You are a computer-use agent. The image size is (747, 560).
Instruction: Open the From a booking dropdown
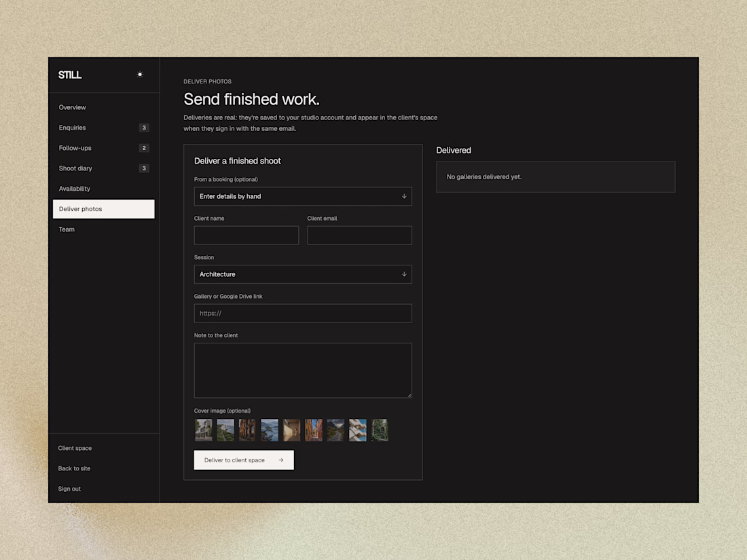303,196
